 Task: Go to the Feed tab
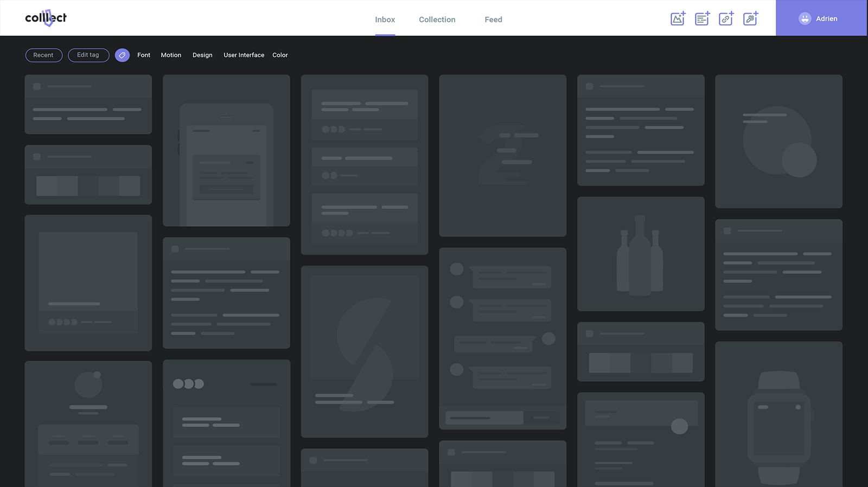point(493,20)
